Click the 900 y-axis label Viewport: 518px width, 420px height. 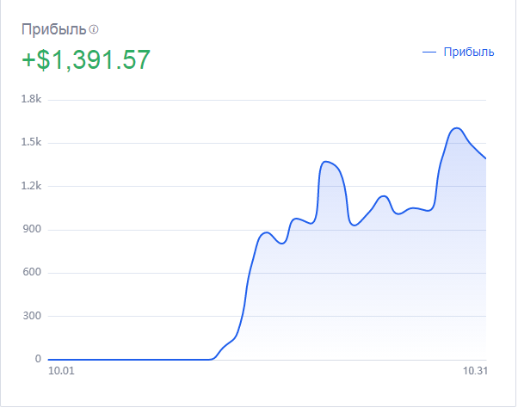(33, 230)
